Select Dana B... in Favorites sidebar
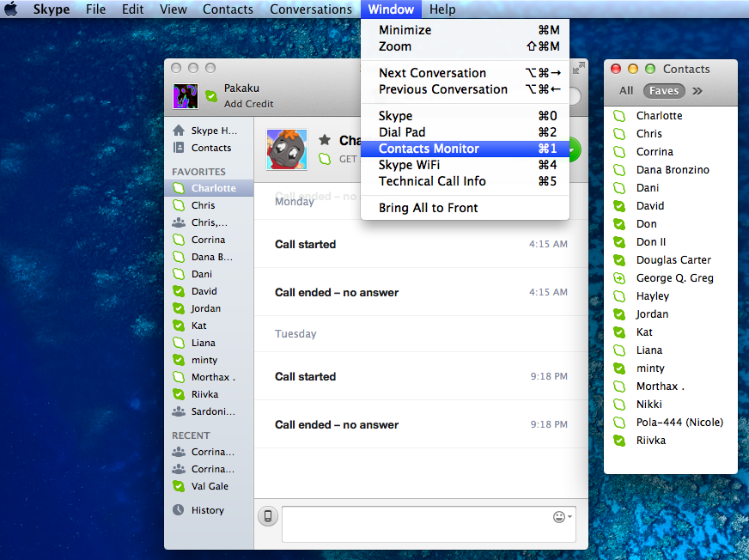Viewport: 749px width, 560px height. point(208,257)
